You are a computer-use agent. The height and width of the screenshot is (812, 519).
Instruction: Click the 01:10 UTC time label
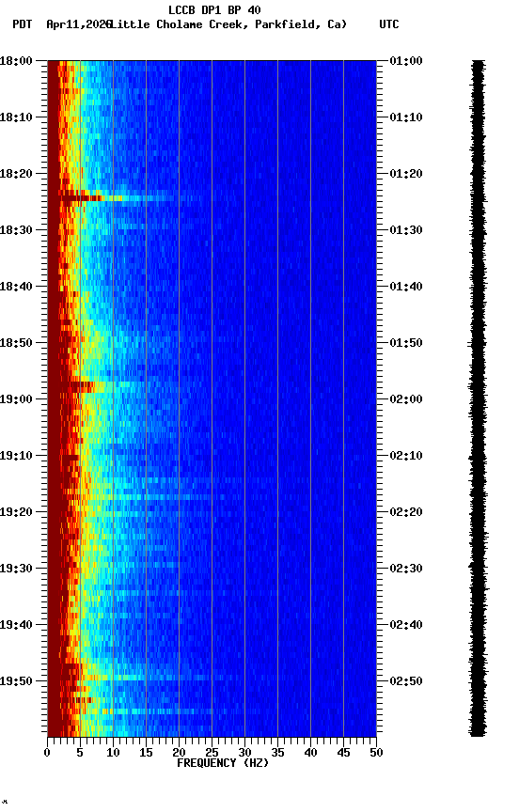(x=406, y=117)
